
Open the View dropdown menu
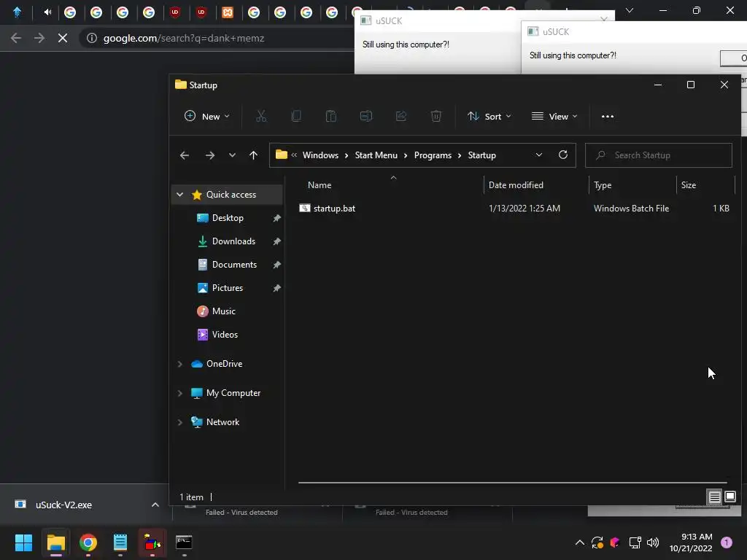point(554,117)
